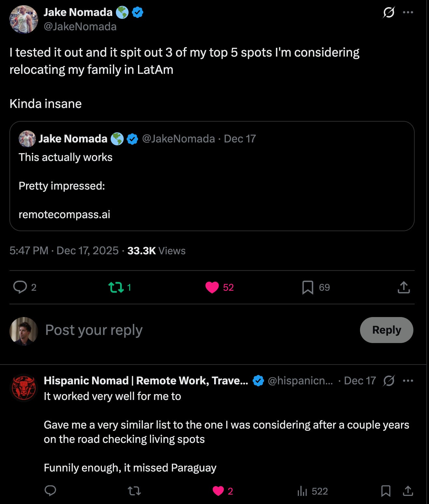Viewport: 429px width, 504px height.
Task: Undo the repost on the main post
Action: [116, 287]
